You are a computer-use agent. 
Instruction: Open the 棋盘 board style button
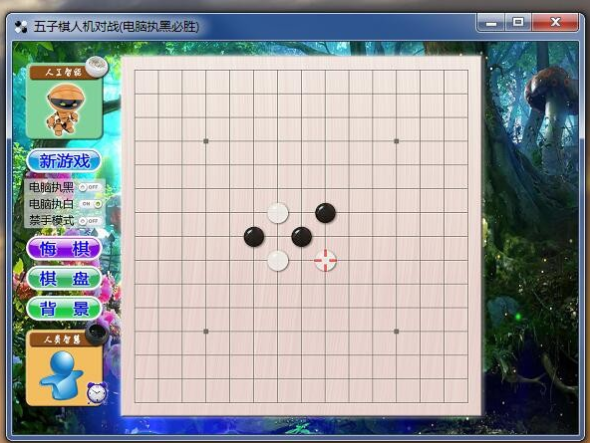[64, 279]
